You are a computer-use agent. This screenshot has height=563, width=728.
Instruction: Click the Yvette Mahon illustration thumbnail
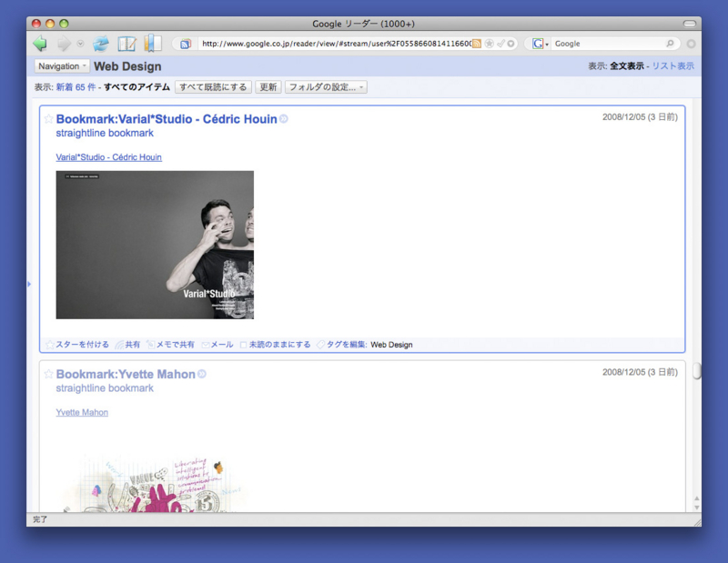[x=153, y=484]
